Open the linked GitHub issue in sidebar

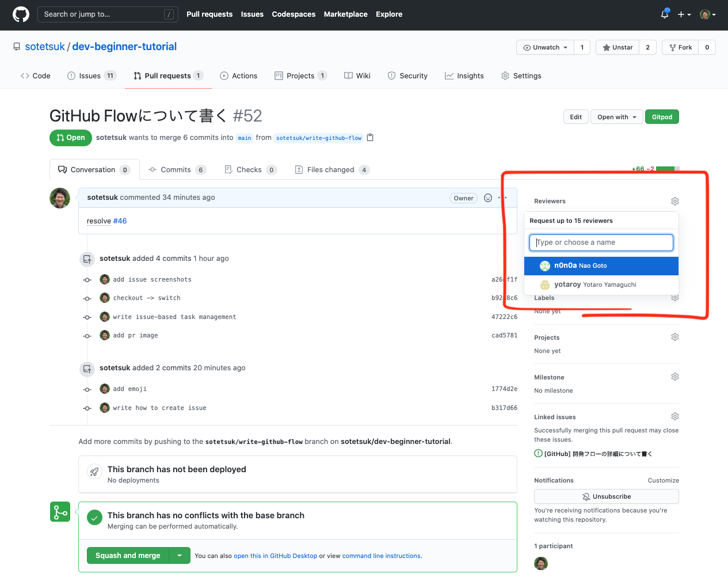(x=598, y=454)
